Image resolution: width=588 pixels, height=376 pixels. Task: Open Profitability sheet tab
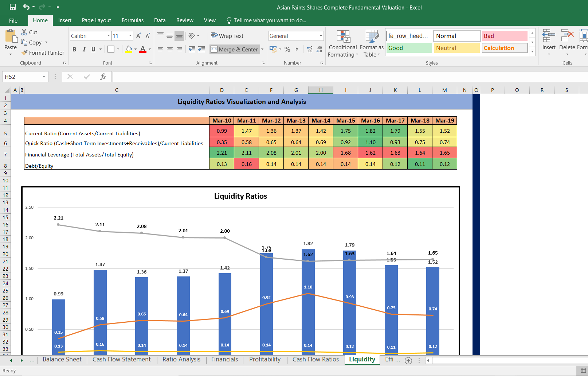coord(265,360)
